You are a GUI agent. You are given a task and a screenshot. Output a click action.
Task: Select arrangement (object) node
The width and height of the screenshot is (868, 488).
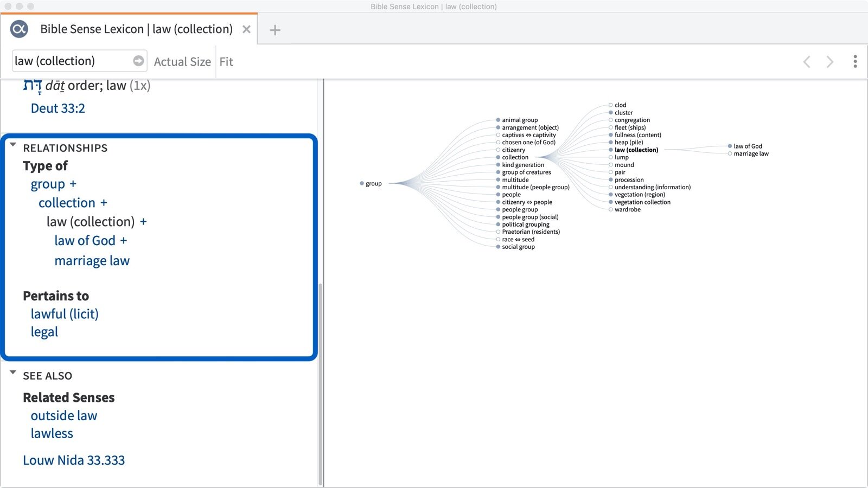click(527, 127)
